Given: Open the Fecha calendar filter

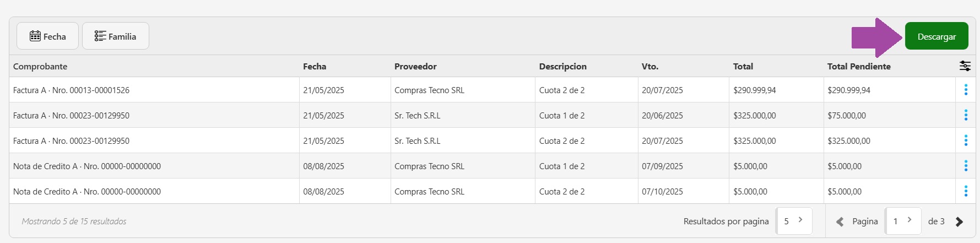Looking at the screenshot, I should pos(48,36).
